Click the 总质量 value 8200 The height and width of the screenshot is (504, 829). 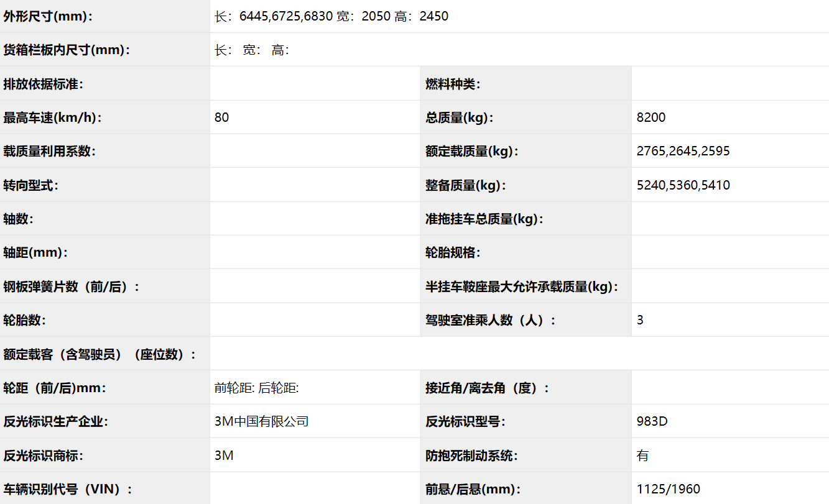coord(651,117)
